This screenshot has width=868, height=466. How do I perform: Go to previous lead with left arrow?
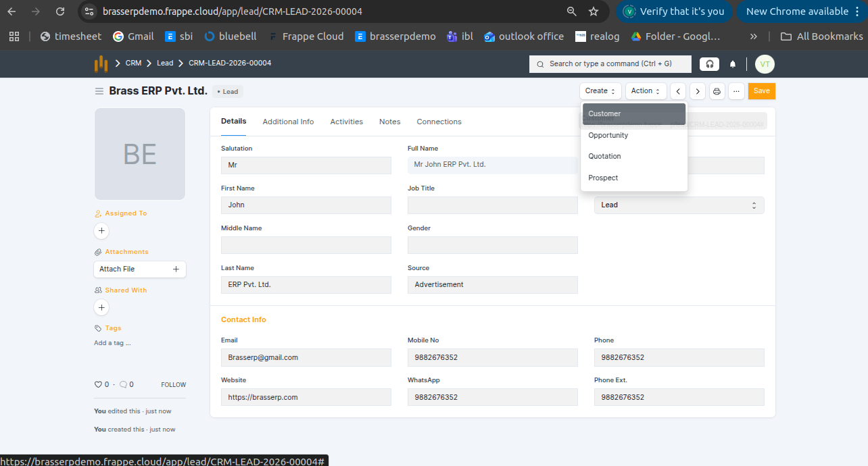click(678, 91)
